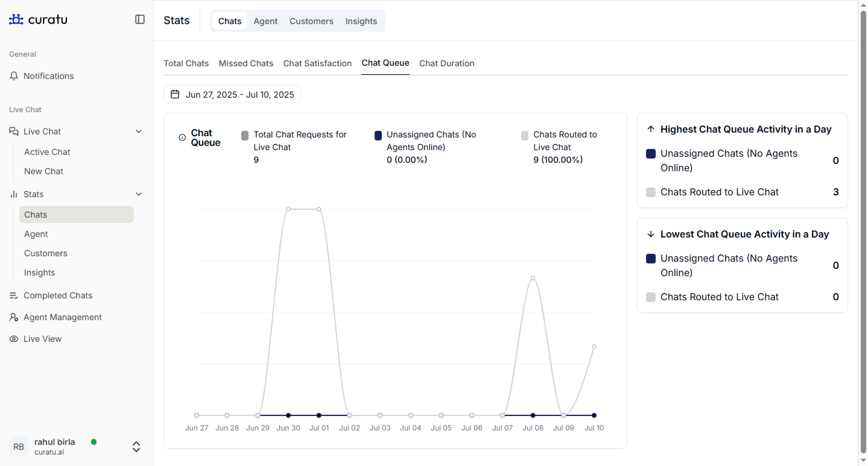This screenshot has width=868, height=466.
Task: Toggle Unassigned Chats legend series
Action: pos(378,135)
